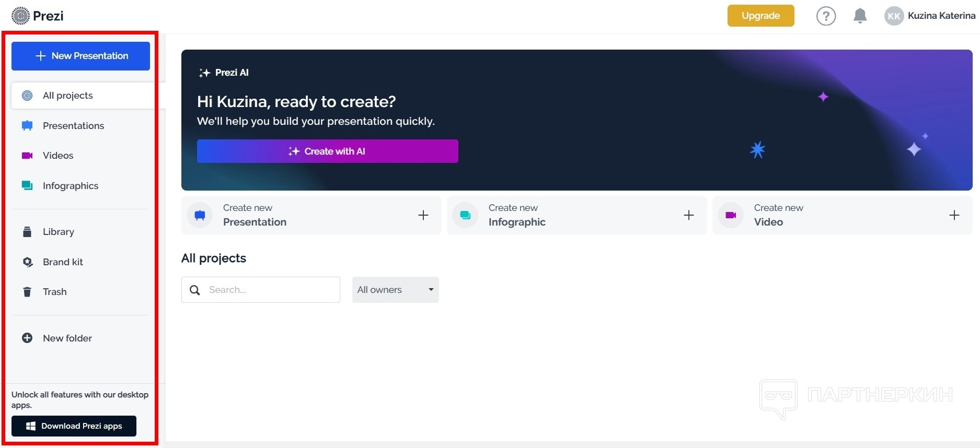The height and width of the screenshot is (448, 980).
Task: Click the Create new Presentation card icon
Action: click(x=200, y=215)
